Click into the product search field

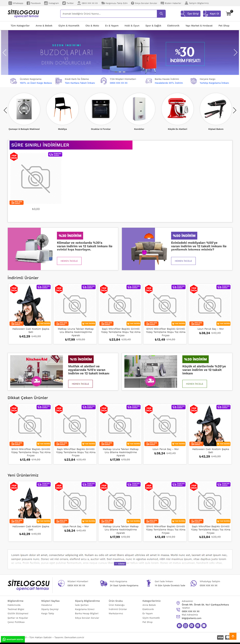pyautogui.click(x=108, y=14)
